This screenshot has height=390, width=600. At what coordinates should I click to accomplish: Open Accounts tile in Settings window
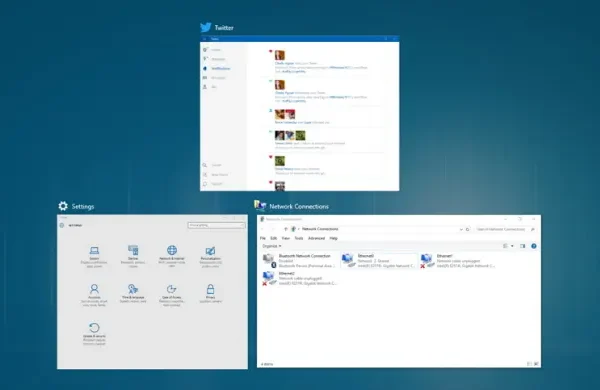pos(94,295)
